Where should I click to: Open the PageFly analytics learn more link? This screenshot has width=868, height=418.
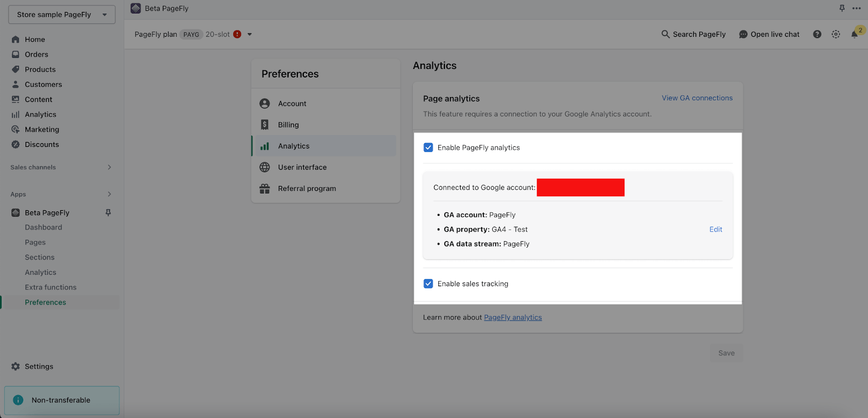pos(513,317)
